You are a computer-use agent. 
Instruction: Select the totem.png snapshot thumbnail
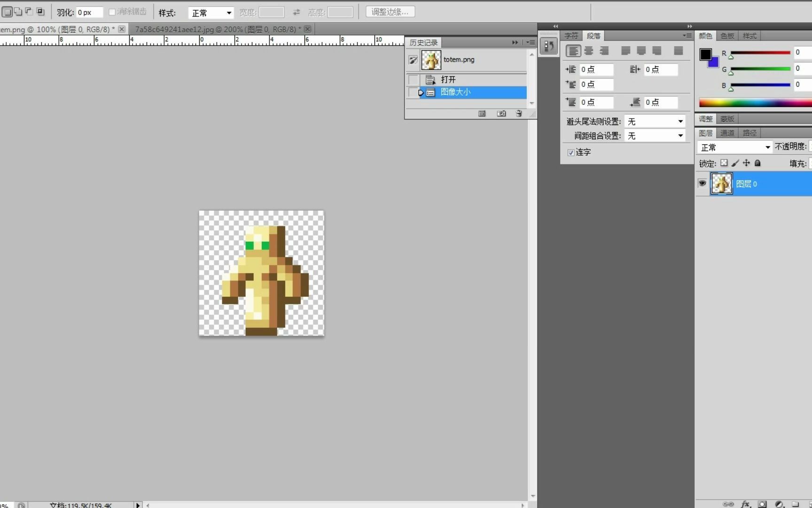431,60
